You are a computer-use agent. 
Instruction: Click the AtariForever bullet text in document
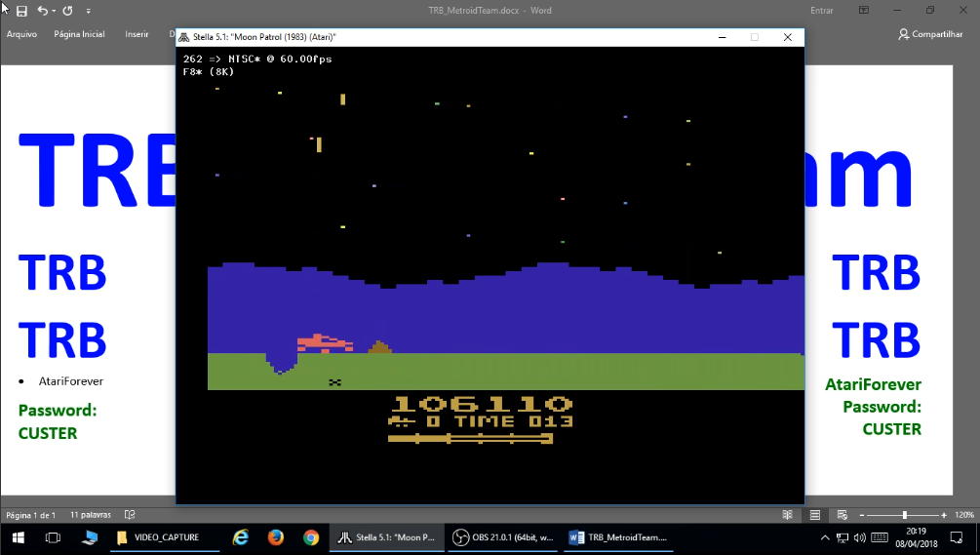tap(70, 381)
